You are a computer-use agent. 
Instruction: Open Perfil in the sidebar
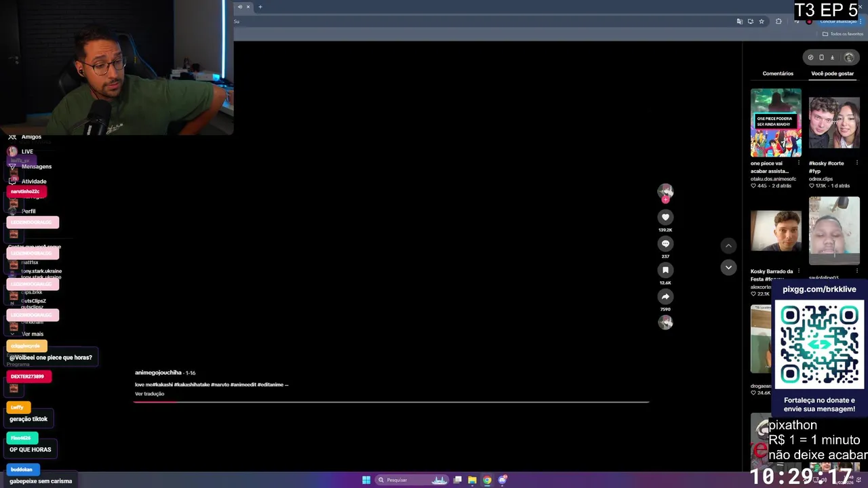coord(22,211)
